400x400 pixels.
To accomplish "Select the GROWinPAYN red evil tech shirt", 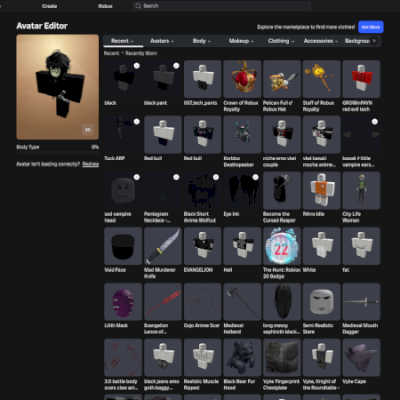I will point(361,79).
